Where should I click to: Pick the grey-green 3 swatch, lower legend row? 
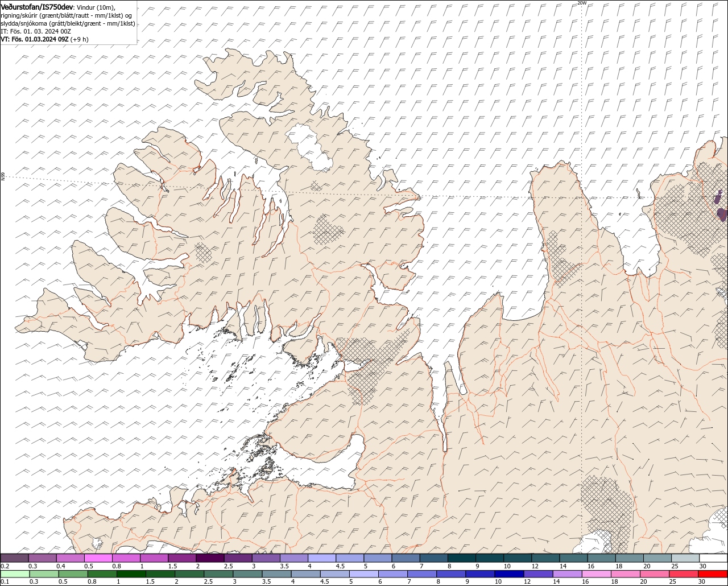coord(247,574)
